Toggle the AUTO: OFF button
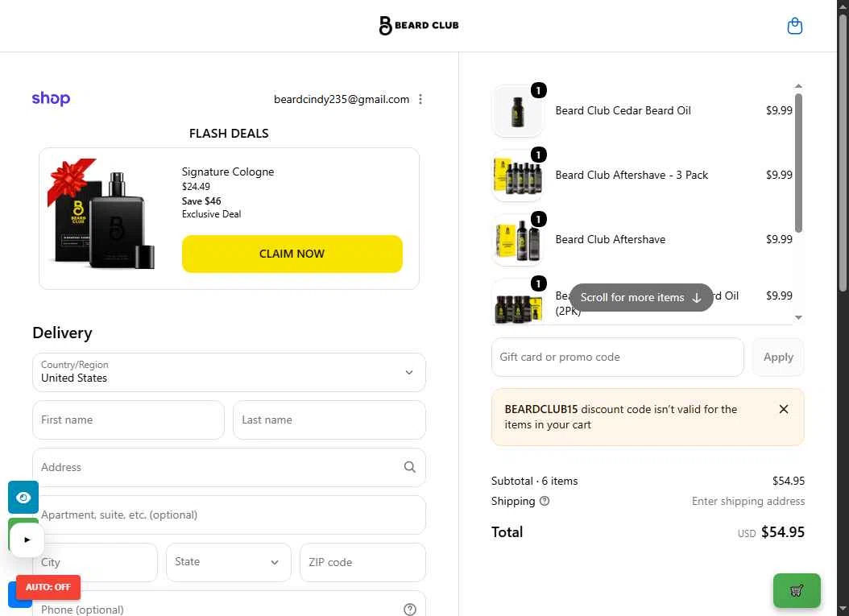849x616 pixels. [48, 587]
